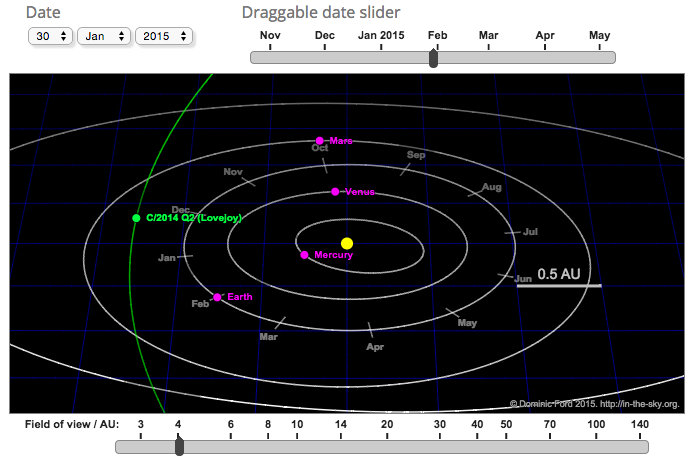Click the 0.5 AU scale bar label
This screenshot has height=460, width=693.
pos(559,273)
